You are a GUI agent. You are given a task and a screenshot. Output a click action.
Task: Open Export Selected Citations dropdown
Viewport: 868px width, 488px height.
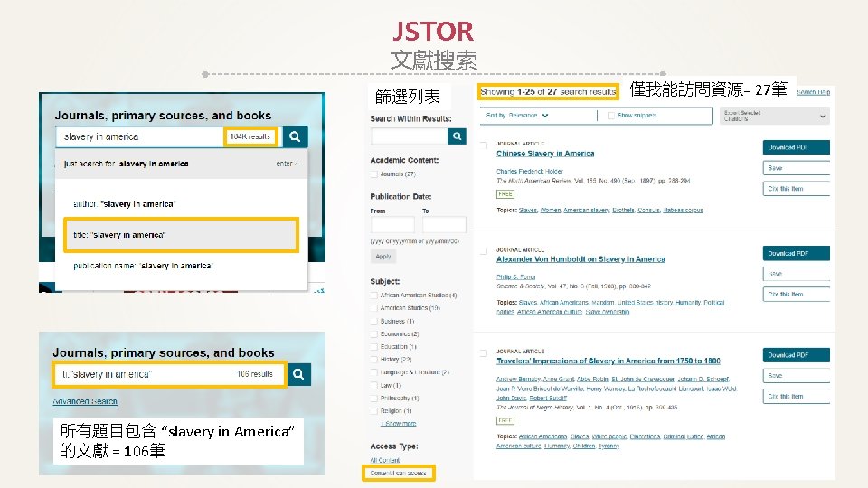775,116
